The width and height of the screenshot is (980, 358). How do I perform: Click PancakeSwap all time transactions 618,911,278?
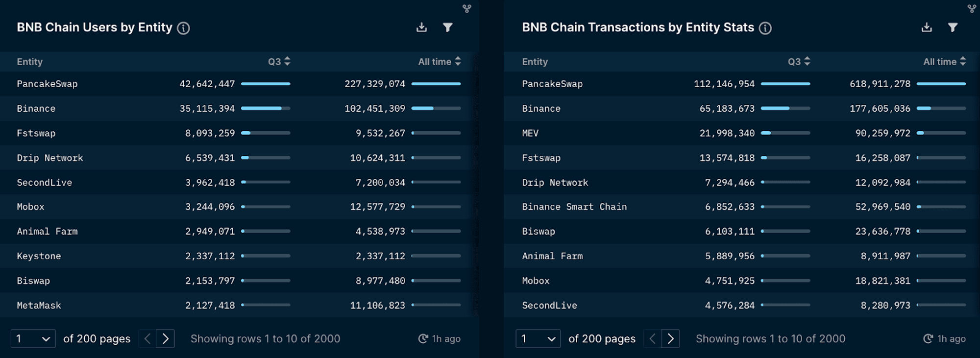tap(880, 84)
